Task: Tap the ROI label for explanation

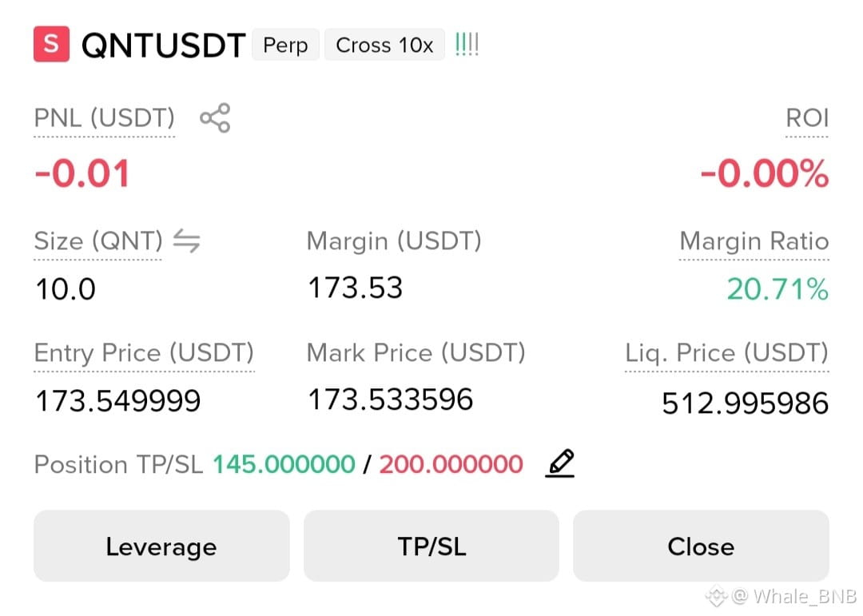Action: click(807, 118)
